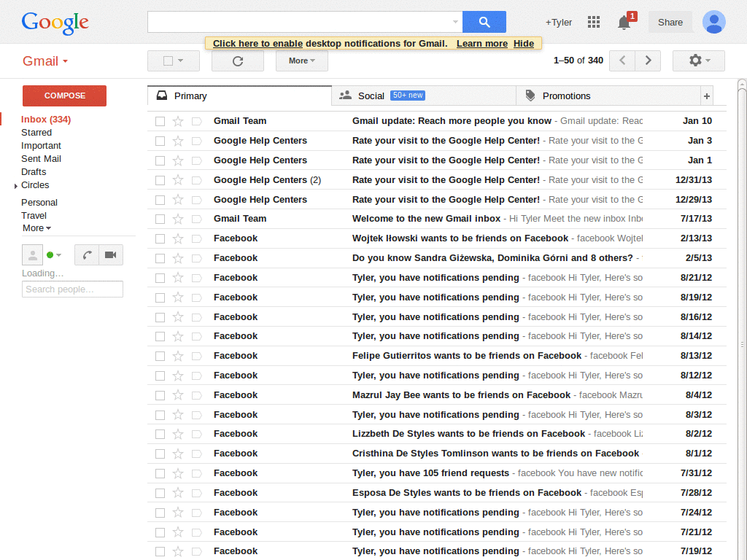The height and width of the screenshot is (560, 747).
Task: Open your profile avatar
Action: [713, 22]
